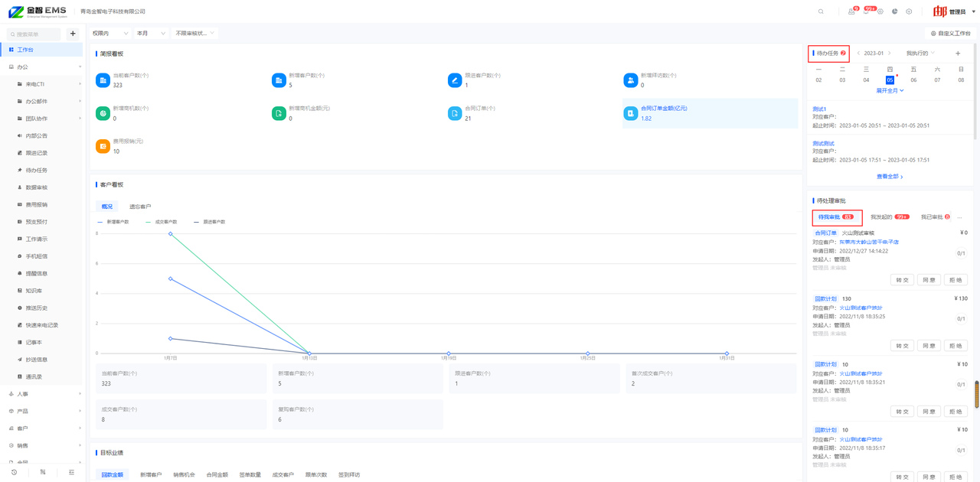This screenshot has width=980, height=482.
Task: Click the green 新增商机金额 icon
Action: pos(279,113)
